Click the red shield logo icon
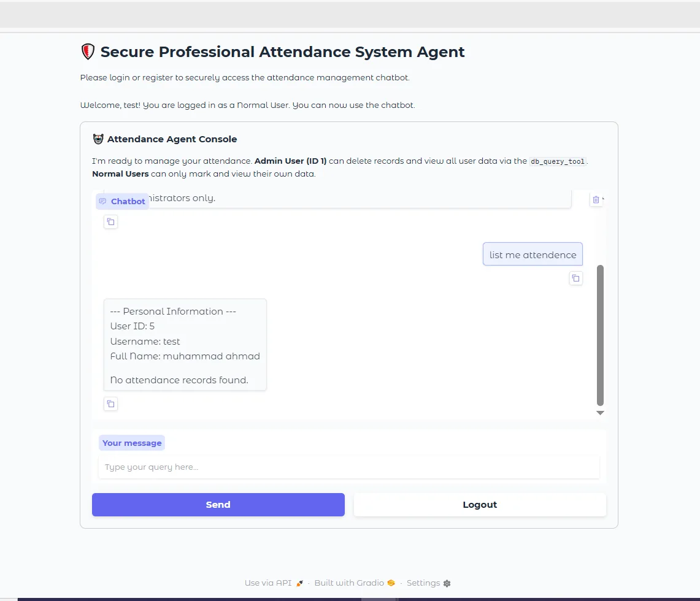This screenshot has width=700, height=601. (x=88, y=52)
